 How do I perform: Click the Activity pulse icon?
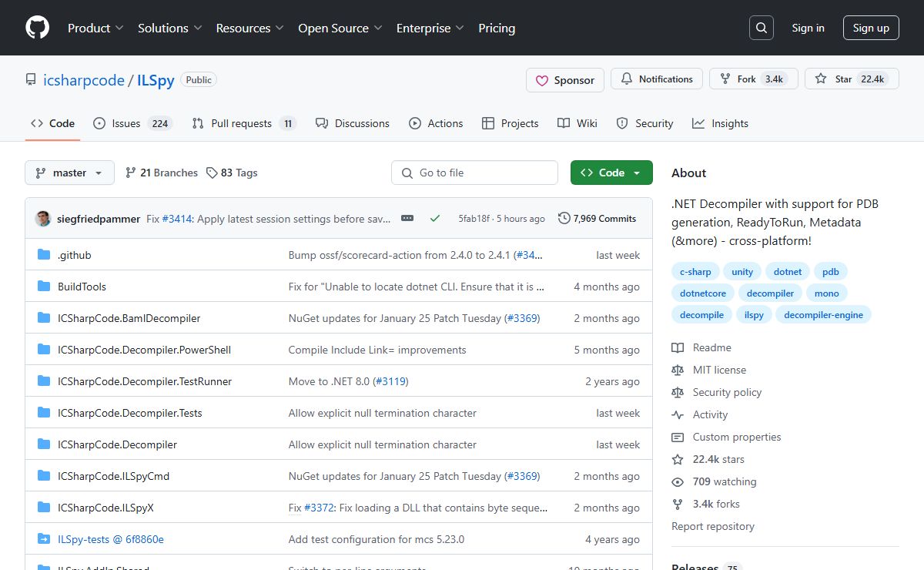678,415
